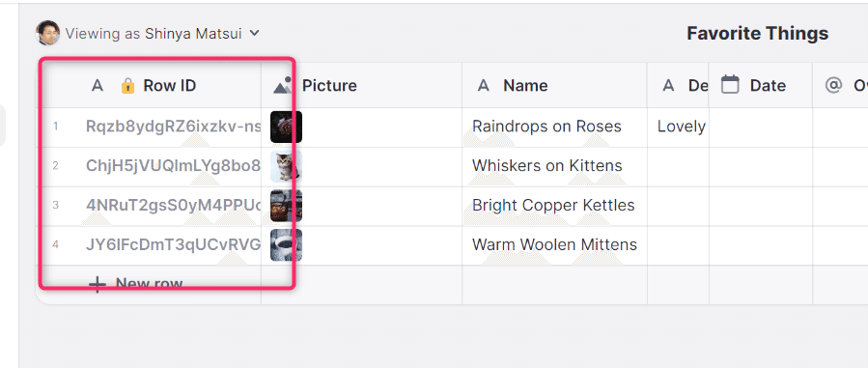The height and width of the screenshot is (368, 868).
Task: Select the Lovely description cell
Action: [678, 127]
